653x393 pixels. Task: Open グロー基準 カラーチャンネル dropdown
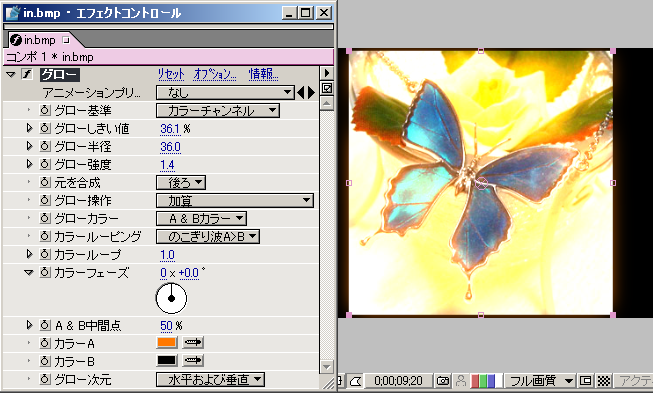click(x=217, y=110)
